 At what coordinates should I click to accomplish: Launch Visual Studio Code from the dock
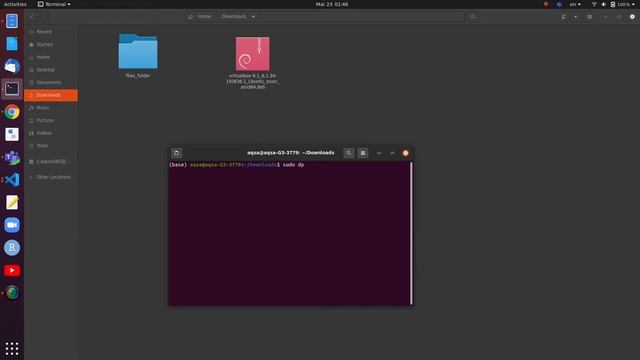point(12,180)
